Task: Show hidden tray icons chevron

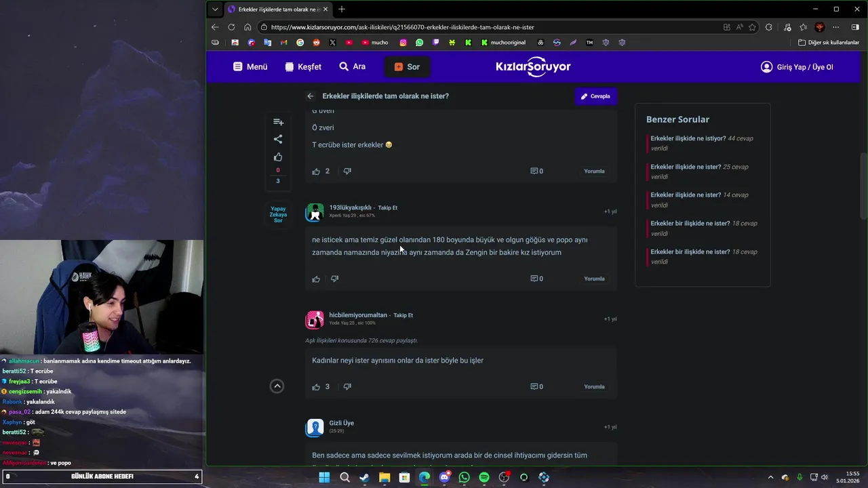Action: (770, 477)
